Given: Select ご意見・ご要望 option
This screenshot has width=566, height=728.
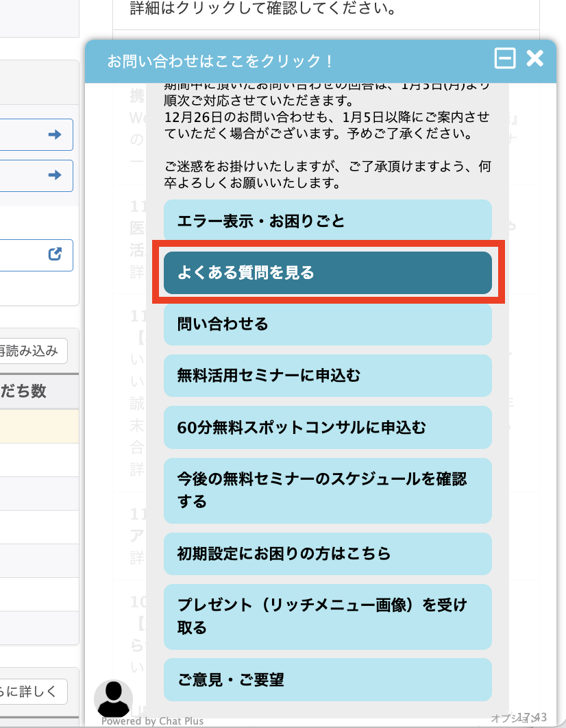Looking at the screenshot, I should [x=328, y=680].
